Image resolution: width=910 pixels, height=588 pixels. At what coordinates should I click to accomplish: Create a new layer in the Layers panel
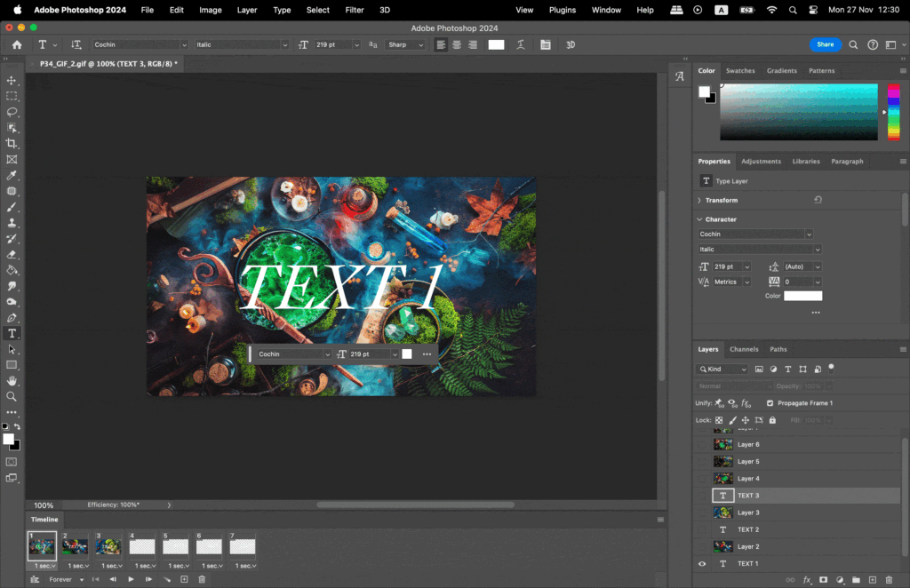873,579
